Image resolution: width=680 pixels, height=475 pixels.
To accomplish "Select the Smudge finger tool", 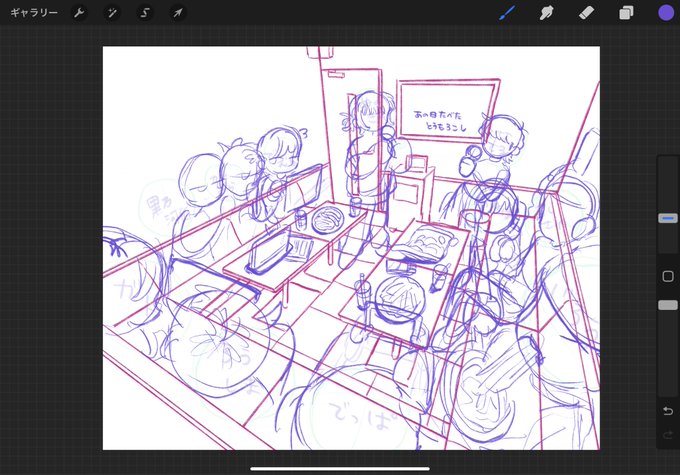I will (x=546, y=13).
